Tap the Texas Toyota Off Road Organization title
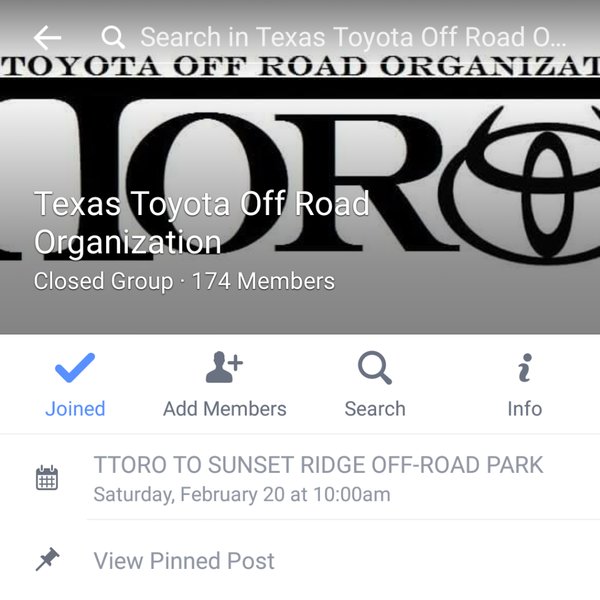Screen dimensions: 600x600 tap(202, 223)
